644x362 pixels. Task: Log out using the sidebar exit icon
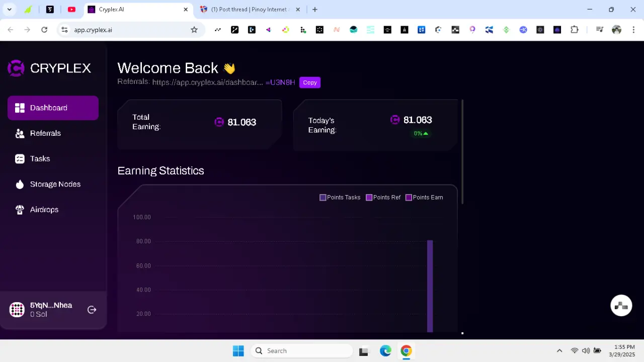[92, 310]
